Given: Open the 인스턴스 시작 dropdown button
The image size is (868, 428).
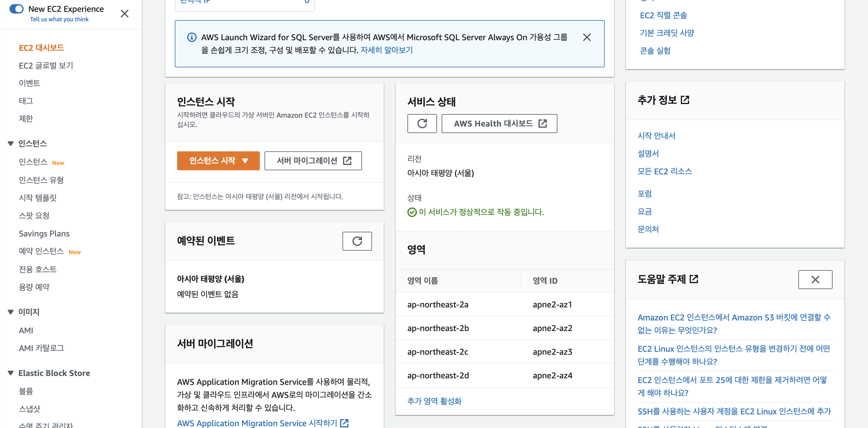Looking at the screenshot, I should pos(218,160).
